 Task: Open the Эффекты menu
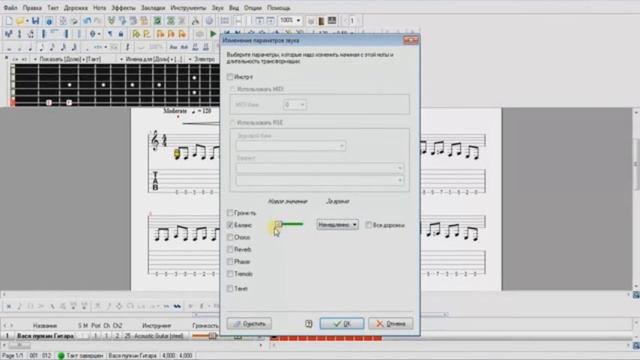pyautogui.click(x=123, y=8)
